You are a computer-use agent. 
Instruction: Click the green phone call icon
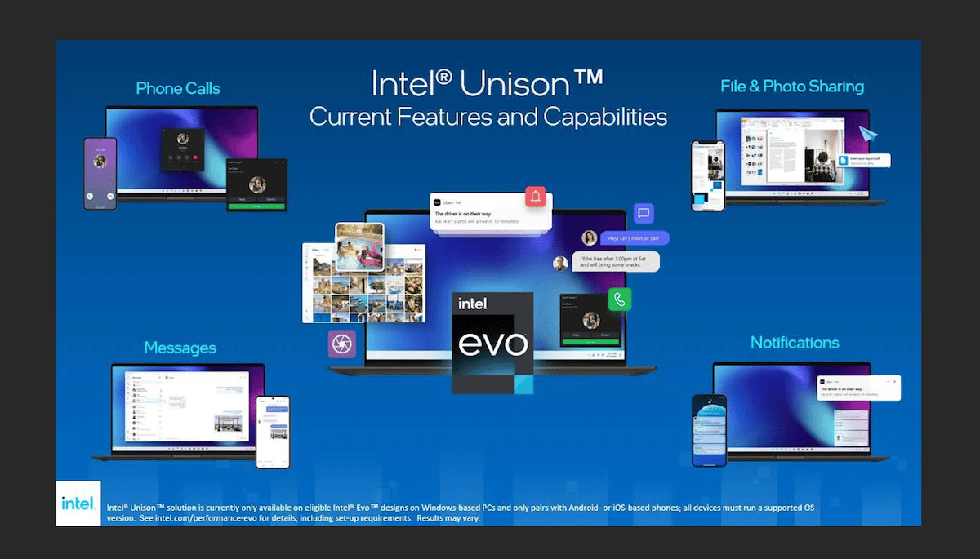point(619,299)
